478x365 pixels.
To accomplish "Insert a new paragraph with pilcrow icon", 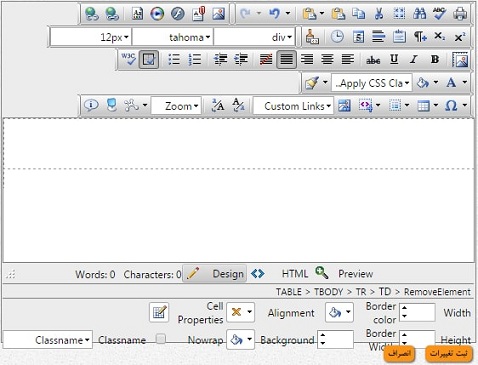I will [x=420, y=37].
